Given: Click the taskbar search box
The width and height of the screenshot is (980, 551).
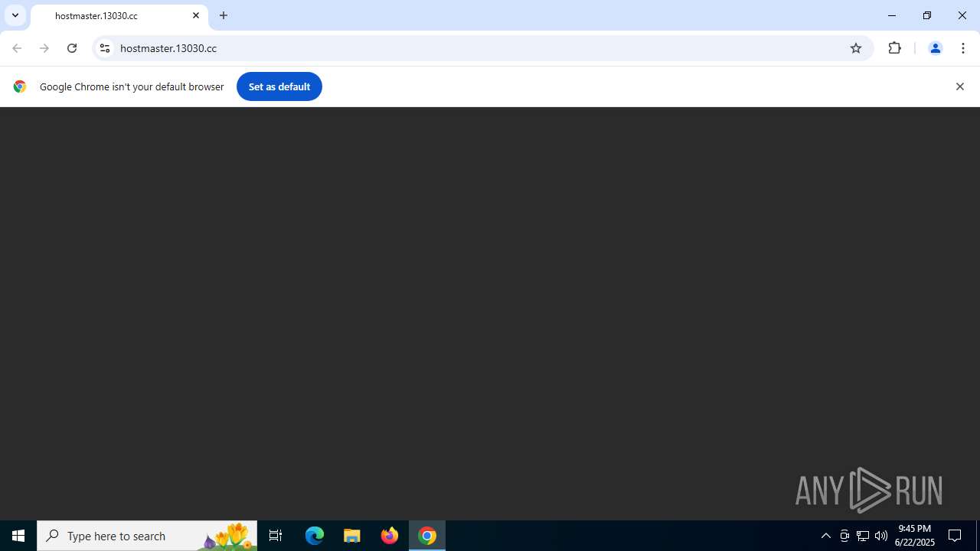Looking at the screenshot, I should [147, 536].
